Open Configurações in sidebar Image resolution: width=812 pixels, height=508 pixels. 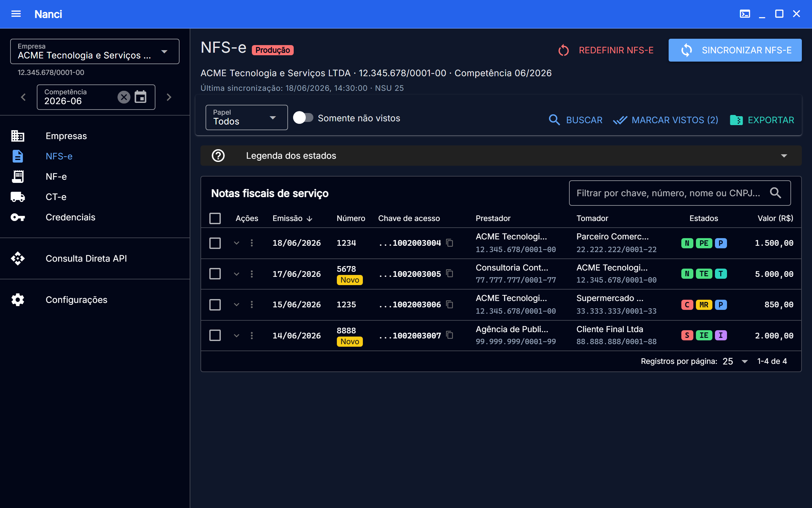pyautogui.click(x=95, y=300)
